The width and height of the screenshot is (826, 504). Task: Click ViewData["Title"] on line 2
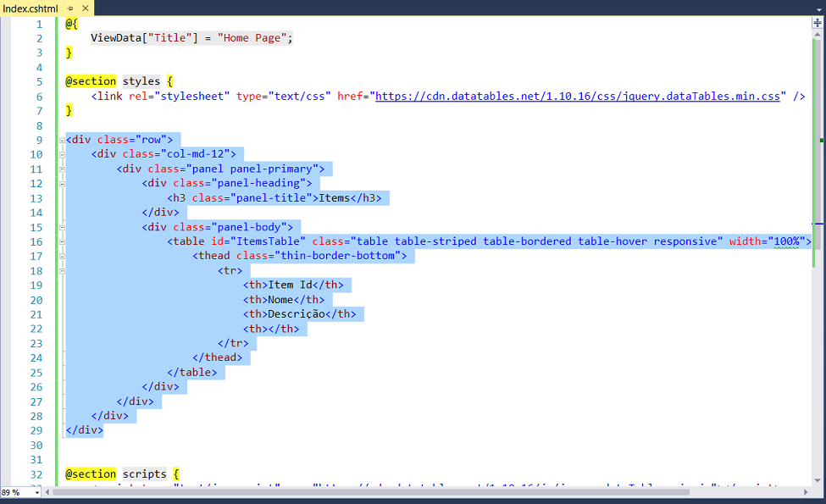tap(144, 38)
